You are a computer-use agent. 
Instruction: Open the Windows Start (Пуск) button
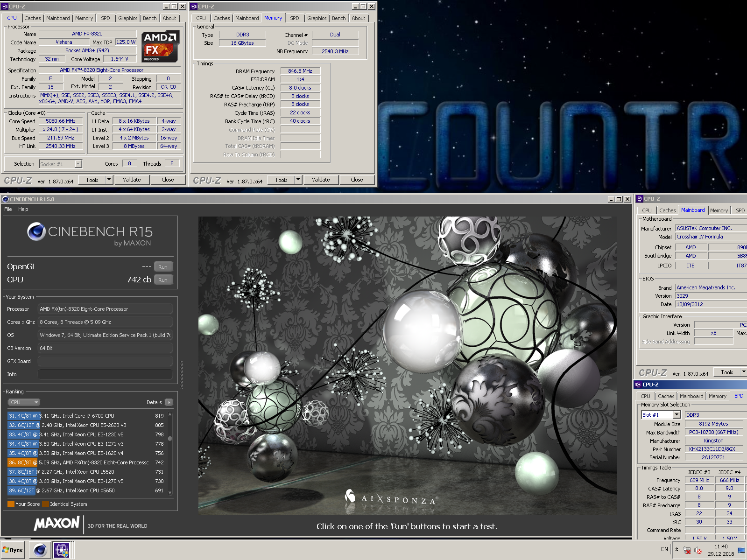click(x=13, y=550)
